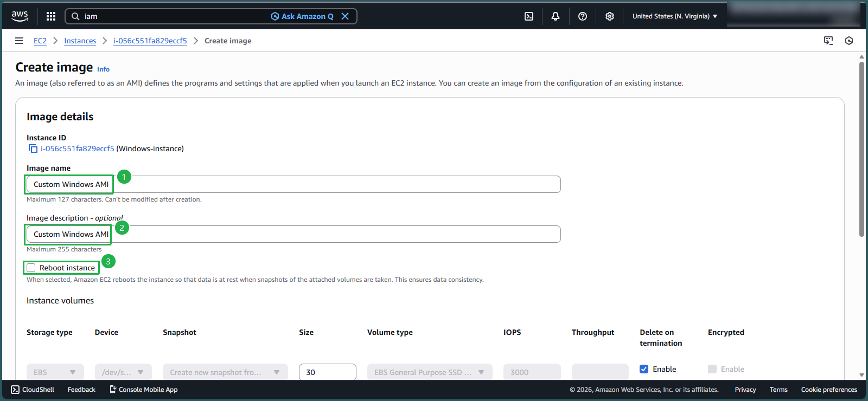Screen dimensions: 868x401
Task: Open the screen feedback panel icon at top right
Action: pos(828,41)
